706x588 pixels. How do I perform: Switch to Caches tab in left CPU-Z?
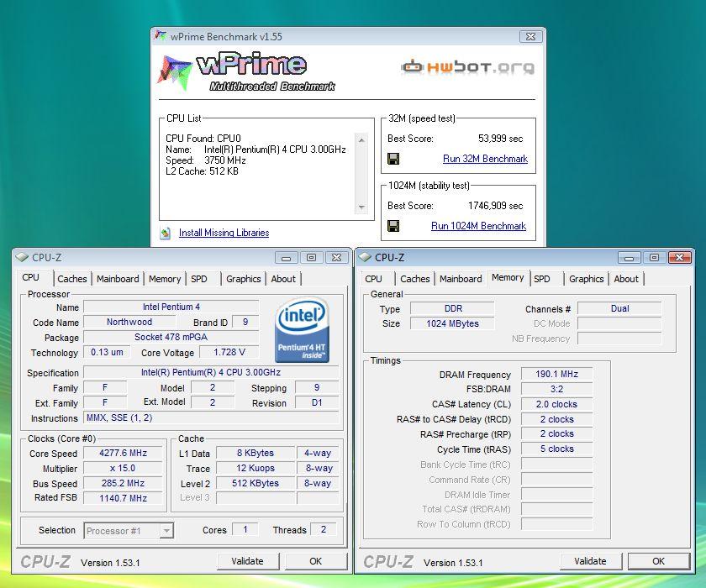72,279
